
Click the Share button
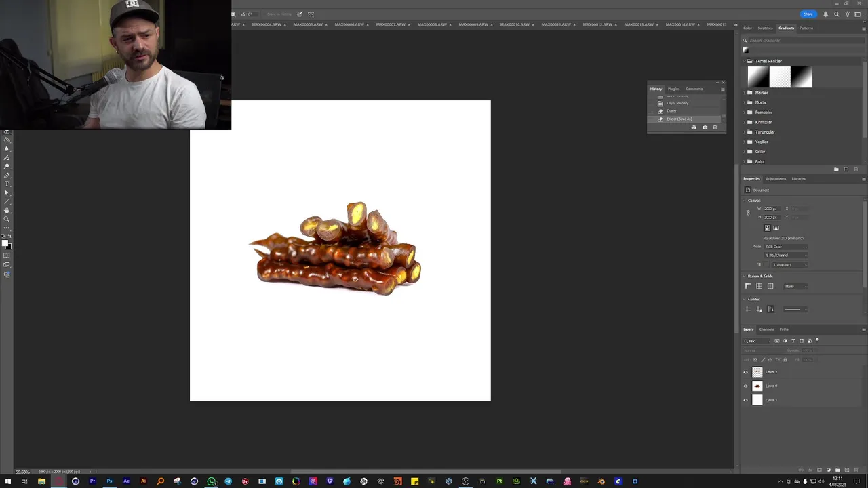click(808, 14)
